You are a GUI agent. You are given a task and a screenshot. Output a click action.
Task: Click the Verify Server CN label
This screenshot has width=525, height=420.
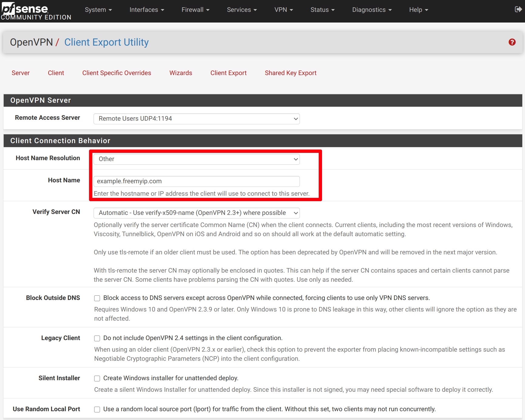(x=56, y=212)
